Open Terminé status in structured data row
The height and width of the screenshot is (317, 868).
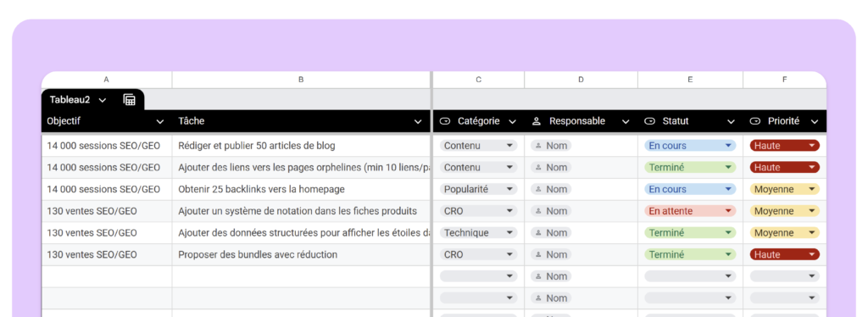(690, 233)
